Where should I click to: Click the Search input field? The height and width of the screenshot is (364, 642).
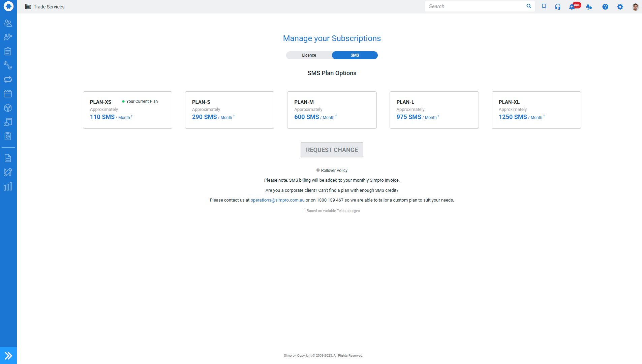tap(476, 6)
